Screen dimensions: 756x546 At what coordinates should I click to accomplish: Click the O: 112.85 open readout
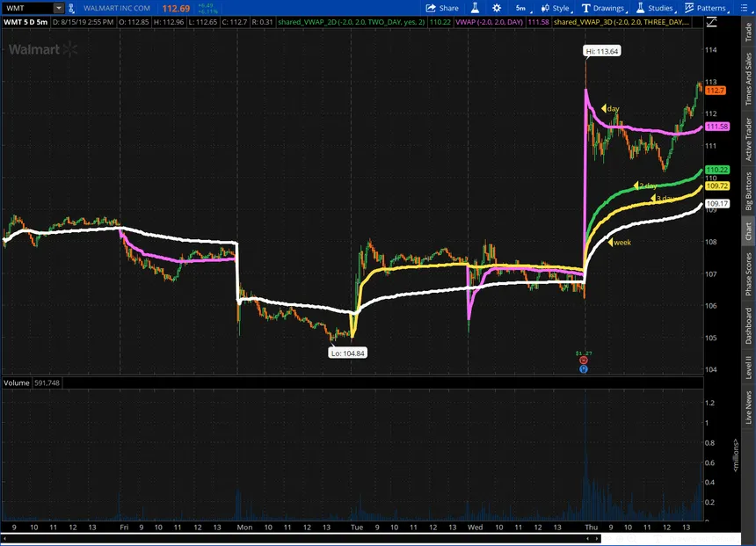pos(134,22)
